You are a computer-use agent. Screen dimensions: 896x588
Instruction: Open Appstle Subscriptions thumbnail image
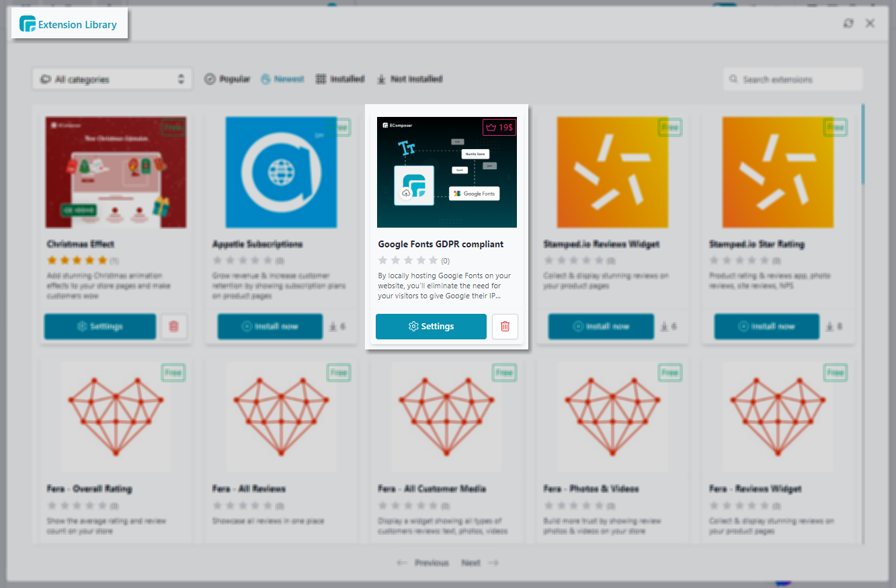[281, 172]
